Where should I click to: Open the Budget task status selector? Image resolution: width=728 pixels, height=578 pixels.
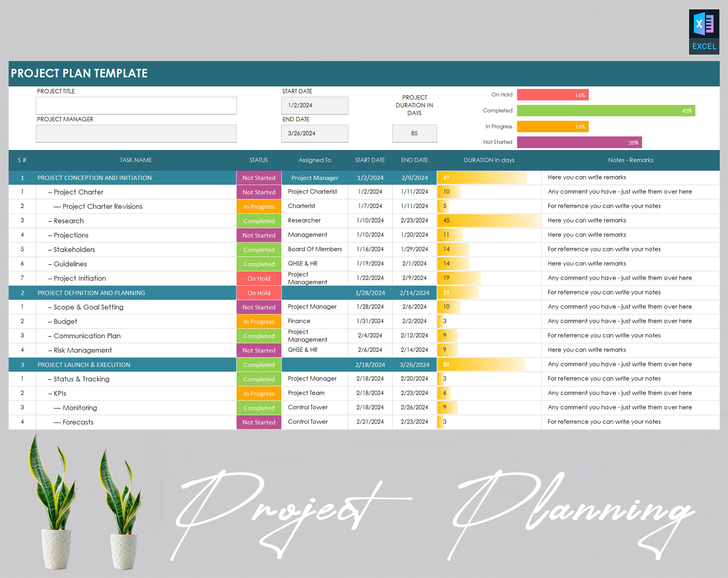click(259, 321)
